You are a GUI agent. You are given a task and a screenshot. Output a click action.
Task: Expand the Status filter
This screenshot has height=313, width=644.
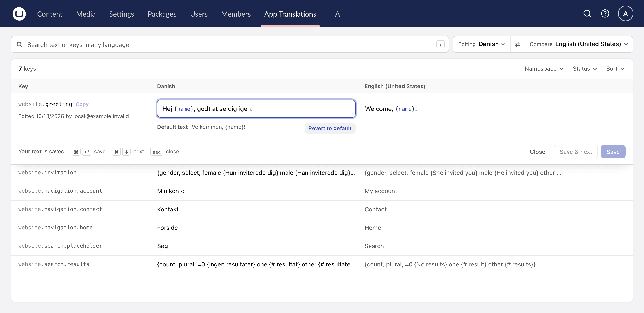coord(585,69)
